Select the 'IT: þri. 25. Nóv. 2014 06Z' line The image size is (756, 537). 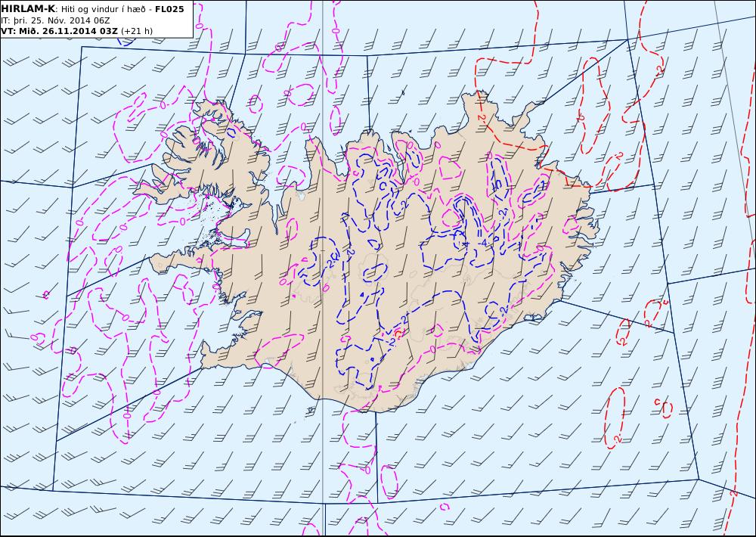[55, 20]
